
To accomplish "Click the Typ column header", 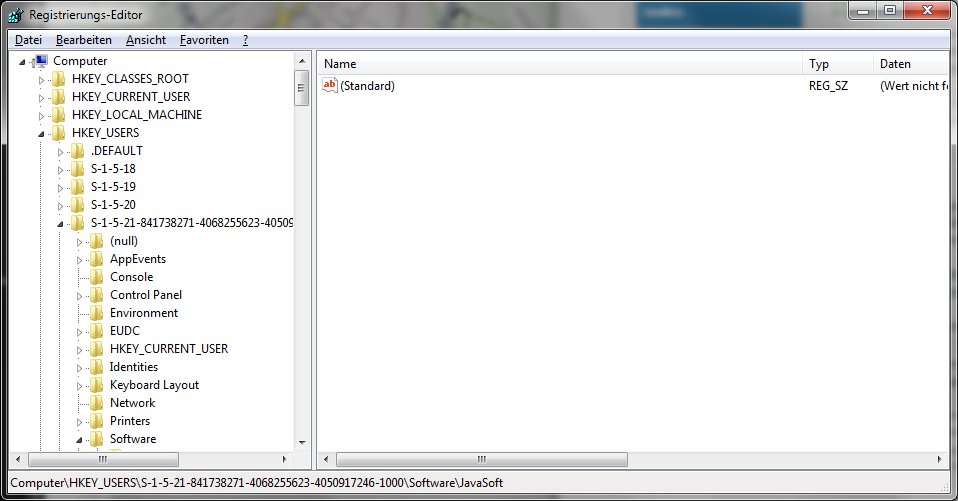I will coord(838,64).
